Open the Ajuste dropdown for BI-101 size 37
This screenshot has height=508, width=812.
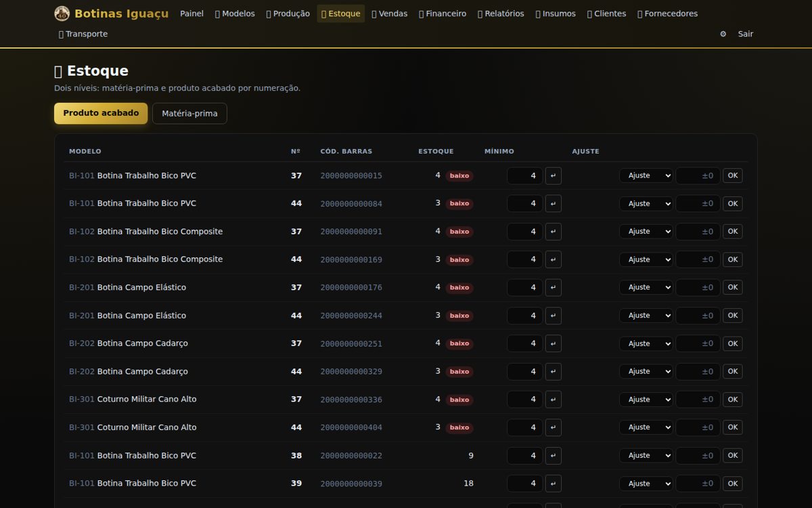coord(646,175)
